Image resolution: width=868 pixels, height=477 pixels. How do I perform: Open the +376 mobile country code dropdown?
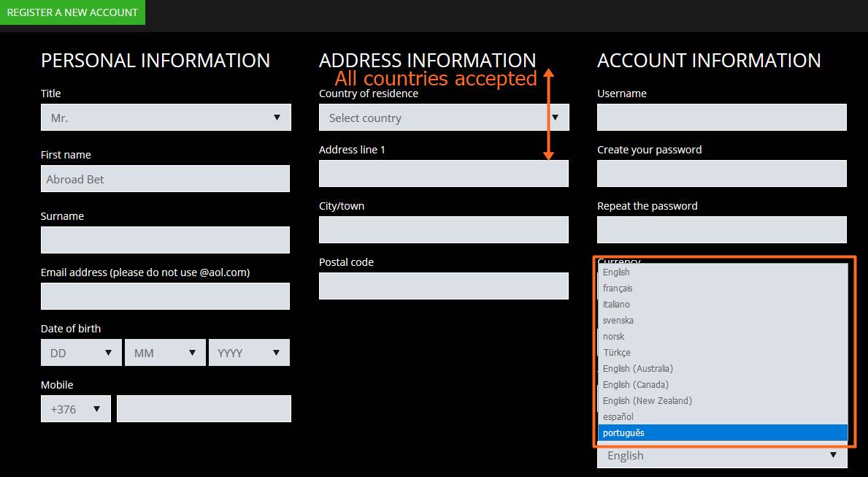pos(75,409)
